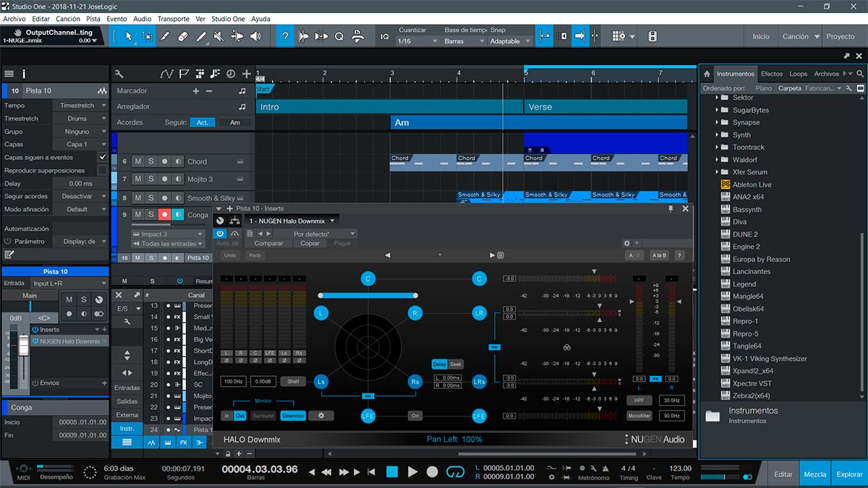Toggle the plugin power bypass button
Screen dimensions: 868x488
220,234
